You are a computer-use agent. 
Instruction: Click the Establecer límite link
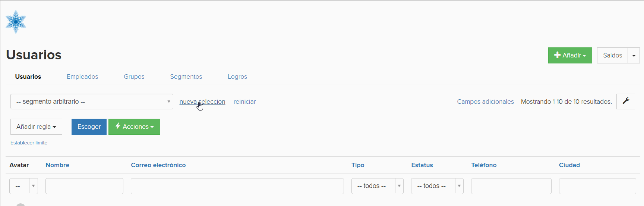point(29,143)
